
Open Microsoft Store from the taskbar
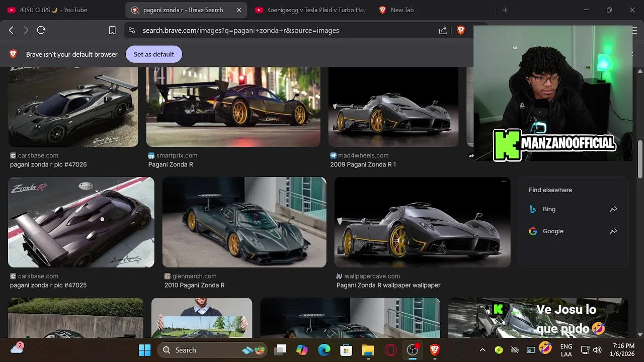click(346, 350)
